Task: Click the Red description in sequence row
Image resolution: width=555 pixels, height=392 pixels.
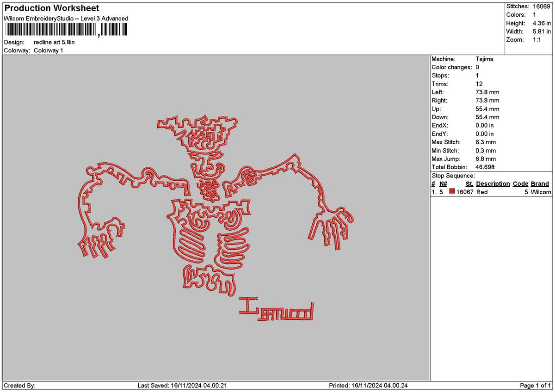Action: pos(482,192)
